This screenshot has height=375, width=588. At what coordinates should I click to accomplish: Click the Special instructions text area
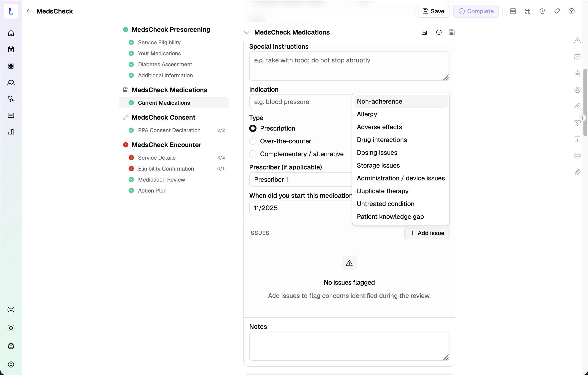(x=349, y=66)
